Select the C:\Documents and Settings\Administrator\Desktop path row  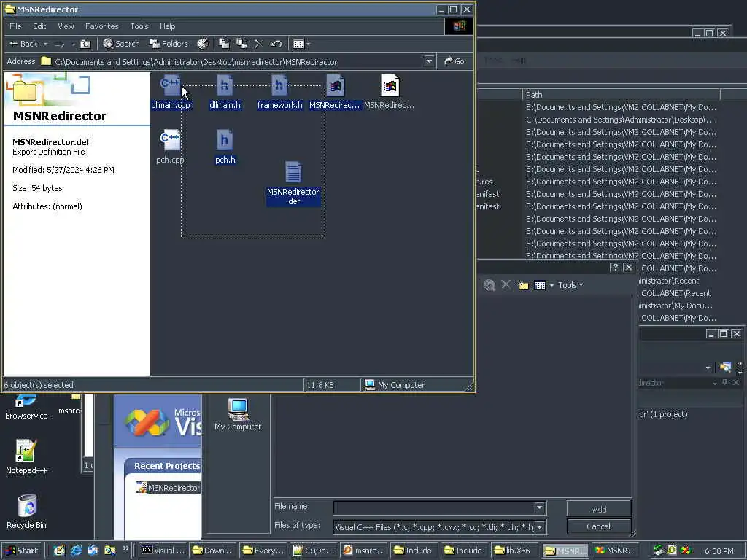(620, 120)
